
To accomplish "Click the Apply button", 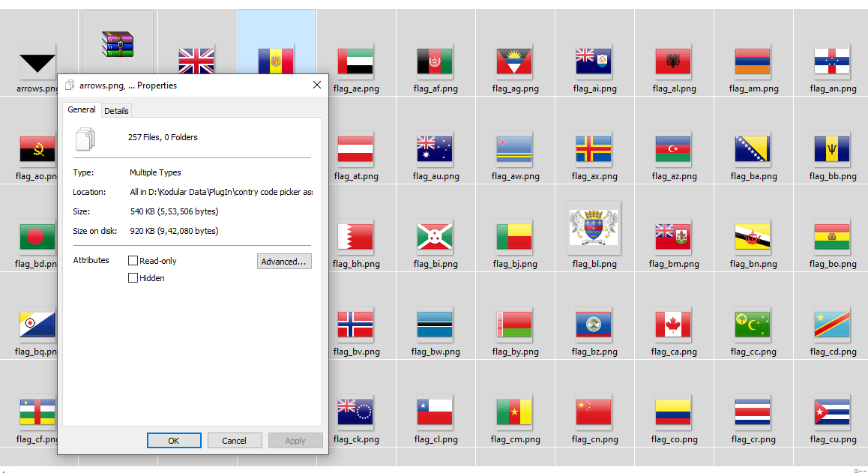I will [295, 440].
